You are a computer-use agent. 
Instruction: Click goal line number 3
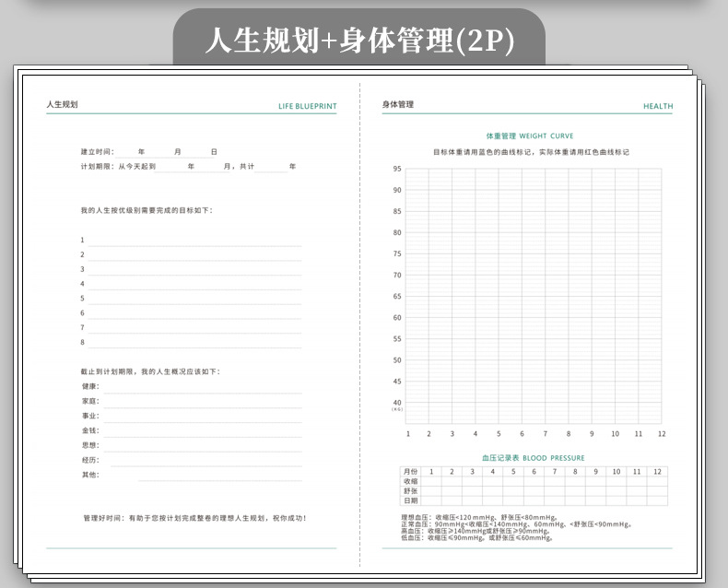click(x=191, y=269)
